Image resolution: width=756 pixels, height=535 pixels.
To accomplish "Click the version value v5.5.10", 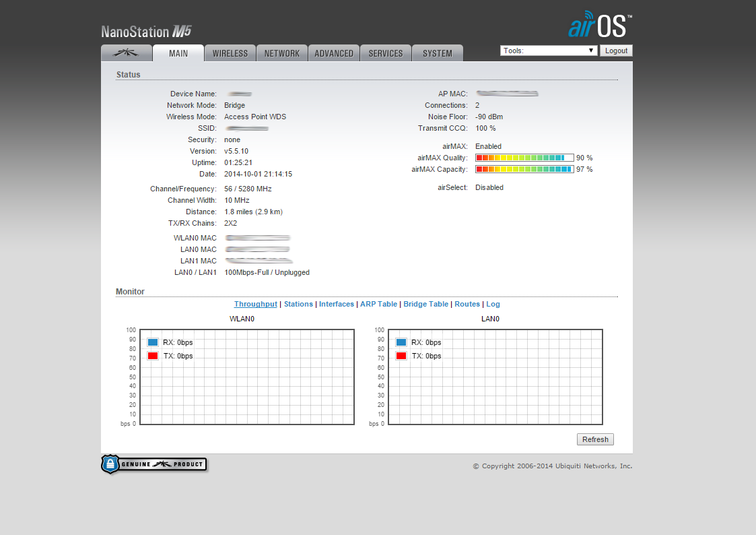I will pos(236,151).
